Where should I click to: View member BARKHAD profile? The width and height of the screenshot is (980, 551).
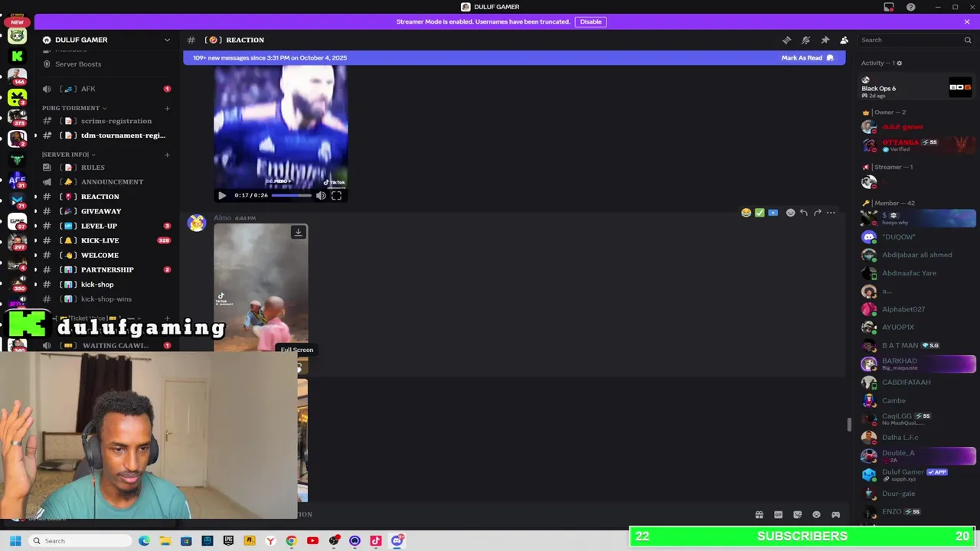coord(917,364)
